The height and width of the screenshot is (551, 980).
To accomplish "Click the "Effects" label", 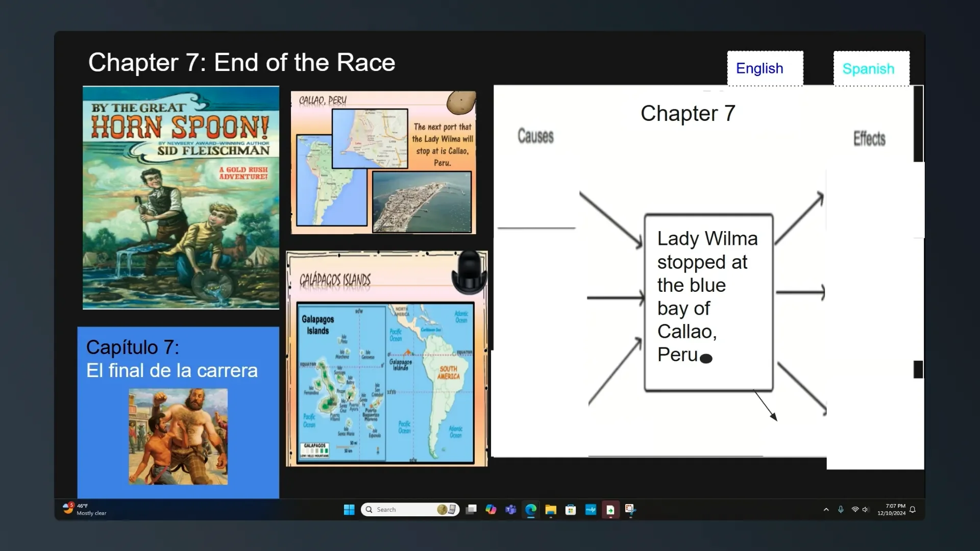I will (869, 138).
